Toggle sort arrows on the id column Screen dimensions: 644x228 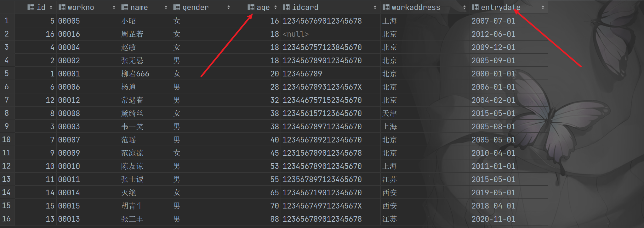51,7
